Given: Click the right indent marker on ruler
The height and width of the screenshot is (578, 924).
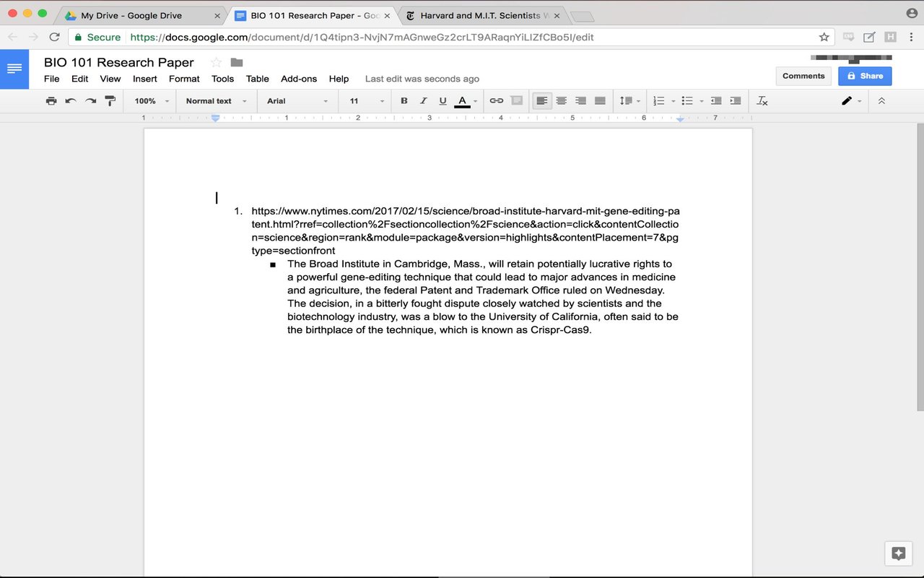Looking at the screenshot, I should 680,118.
